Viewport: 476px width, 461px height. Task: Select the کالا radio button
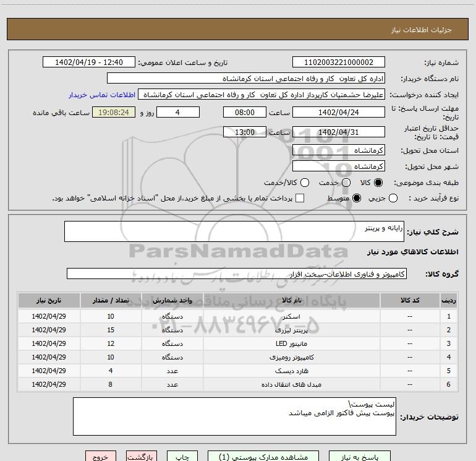point(378,183)
